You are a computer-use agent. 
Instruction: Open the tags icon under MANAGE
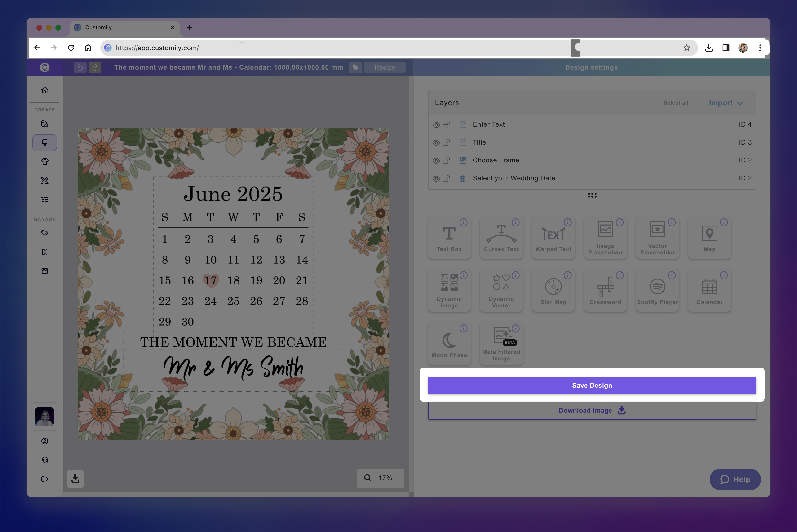click(45, 233)
